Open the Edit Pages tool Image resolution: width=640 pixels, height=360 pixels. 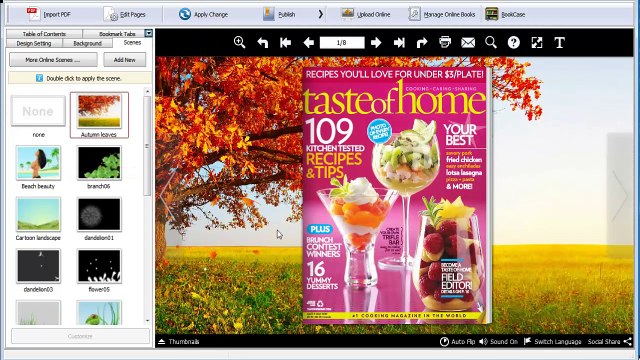click(125, 14)
